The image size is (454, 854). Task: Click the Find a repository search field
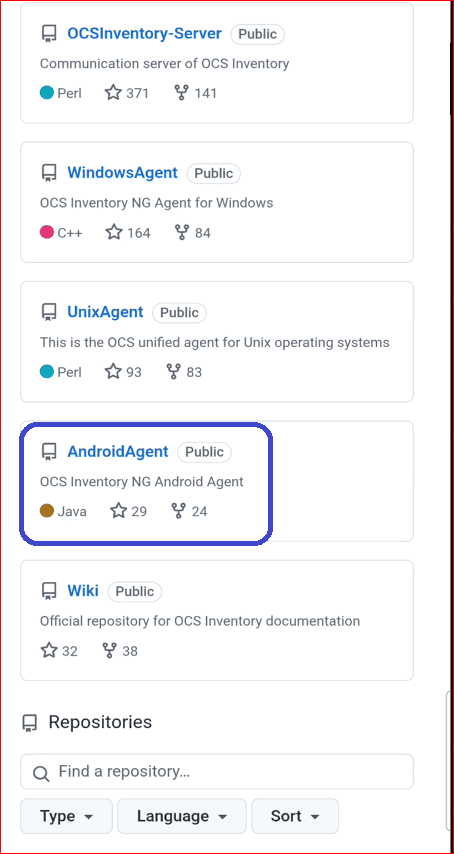(x=217, y=772)
